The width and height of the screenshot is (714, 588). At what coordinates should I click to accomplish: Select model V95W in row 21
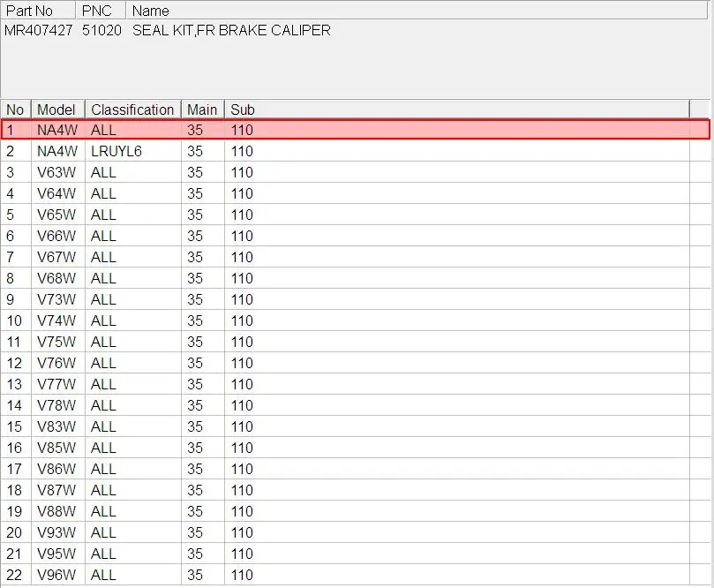click(x=56, y=554)
